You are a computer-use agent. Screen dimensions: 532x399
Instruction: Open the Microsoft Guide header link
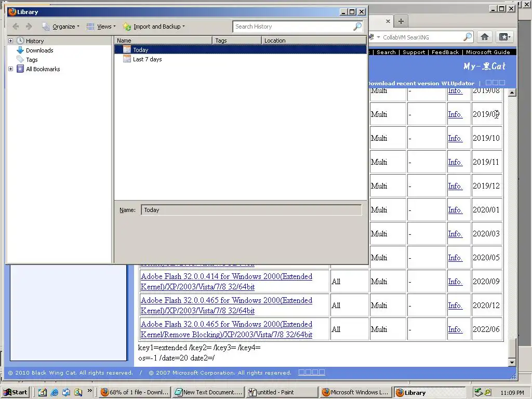pyautogui.click(x=487, y=52)
